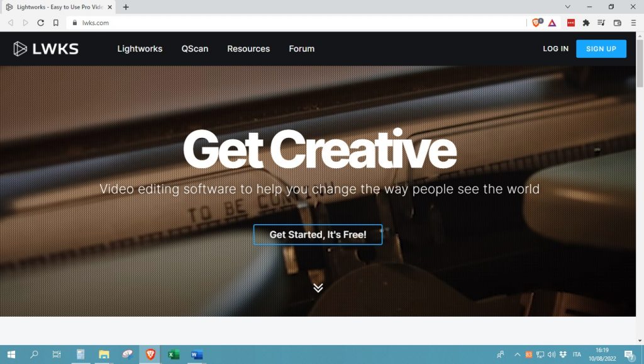Click the red extension icon in toolbar
This screenshot has width=644, height=364.
click(x=571, y=23)
